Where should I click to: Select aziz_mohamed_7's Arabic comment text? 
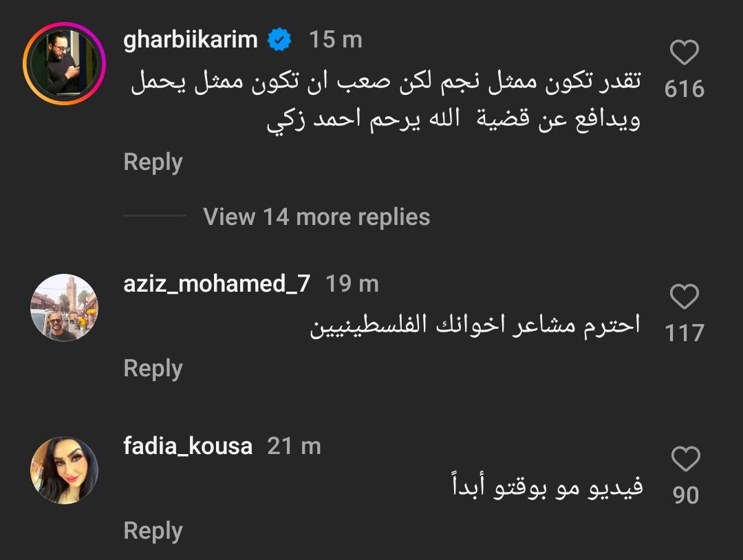point(475,325)
